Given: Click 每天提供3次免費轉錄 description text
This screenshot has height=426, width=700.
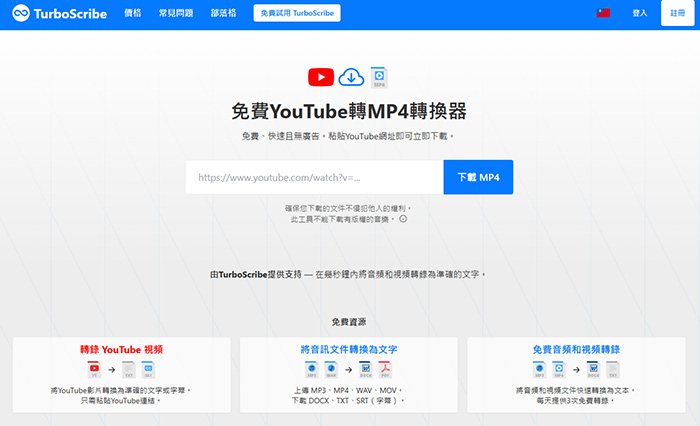Looking at the screenshot, I should pos(576,401).
